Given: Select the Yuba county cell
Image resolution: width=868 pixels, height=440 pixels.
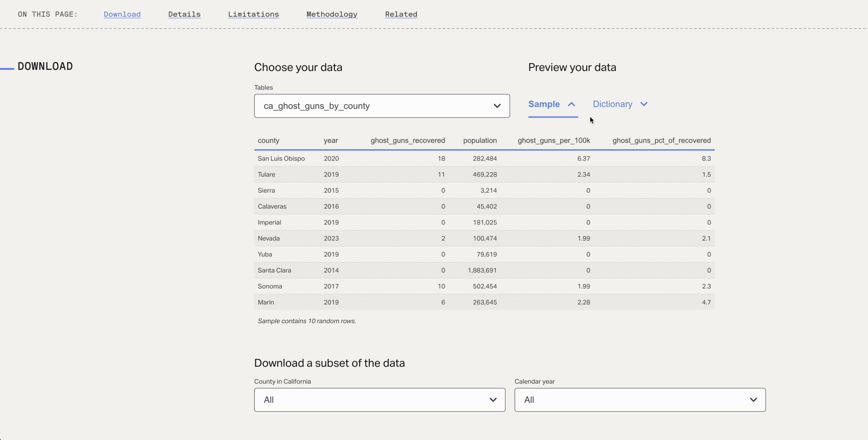Looking at the screenshot, I should coord(265,254).
